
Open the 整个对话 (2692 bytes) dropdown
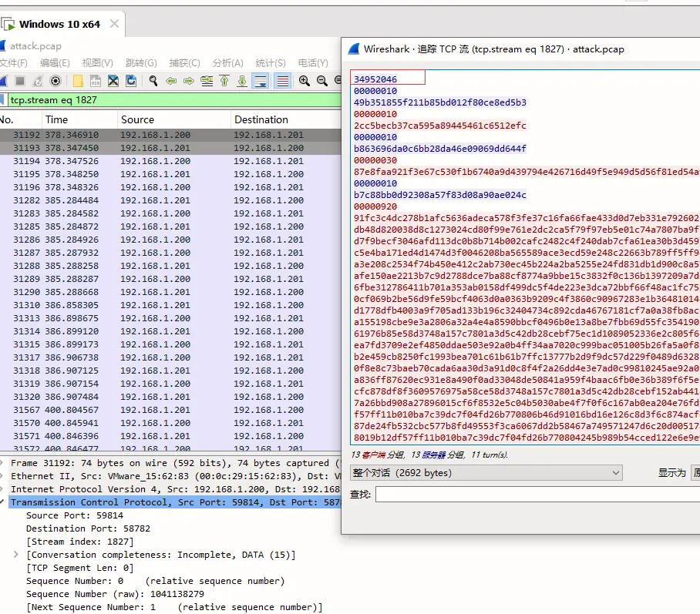[x=486, y=472]
